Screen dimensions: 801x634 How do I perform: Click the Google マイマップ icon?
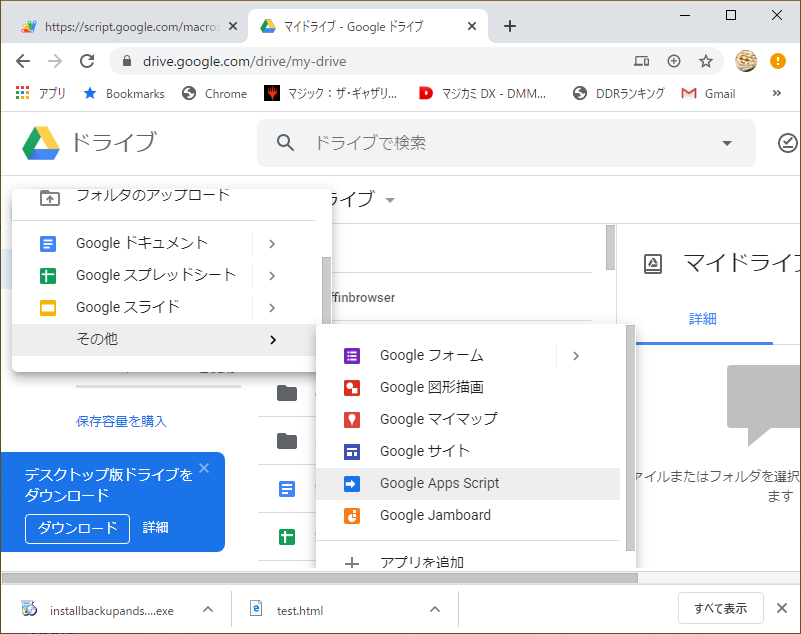point(352,420)
